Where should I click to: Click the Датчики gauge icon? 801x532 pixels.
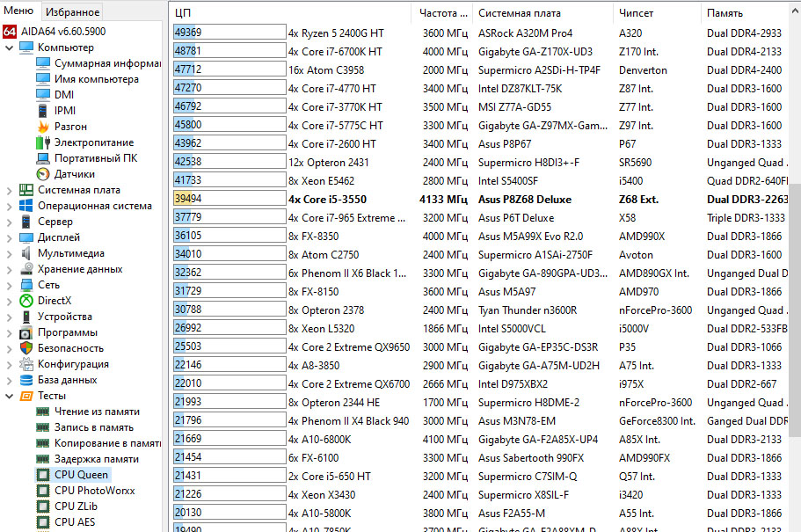click(43, 174)
